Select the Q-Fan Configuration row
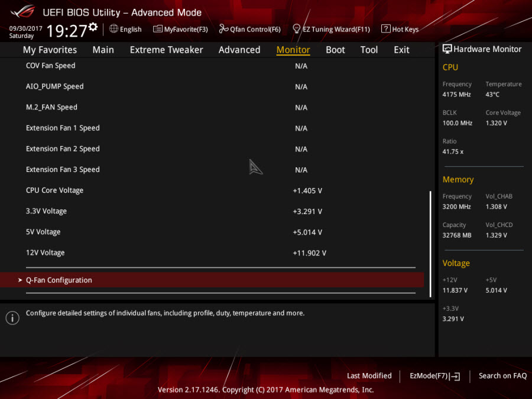This screenshot has height=399, width=532. (x=212, y=280)
